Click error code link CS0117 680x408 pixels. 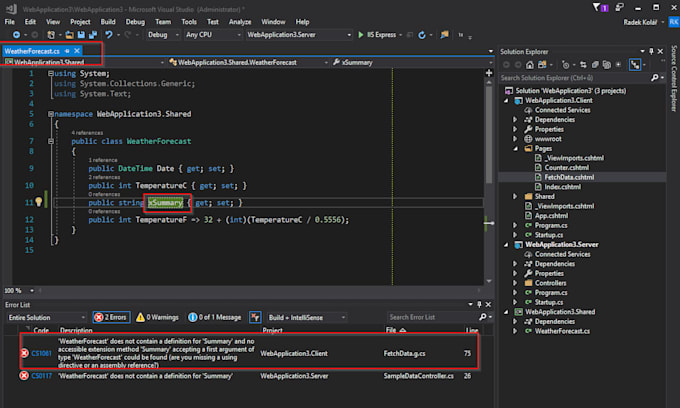point(41,376)
